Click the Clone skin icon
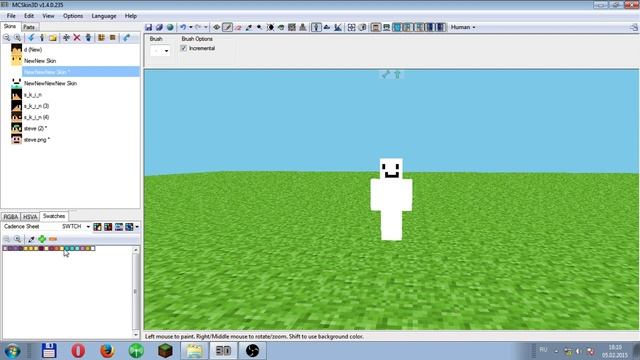640x360 pixels. point(88,38)
